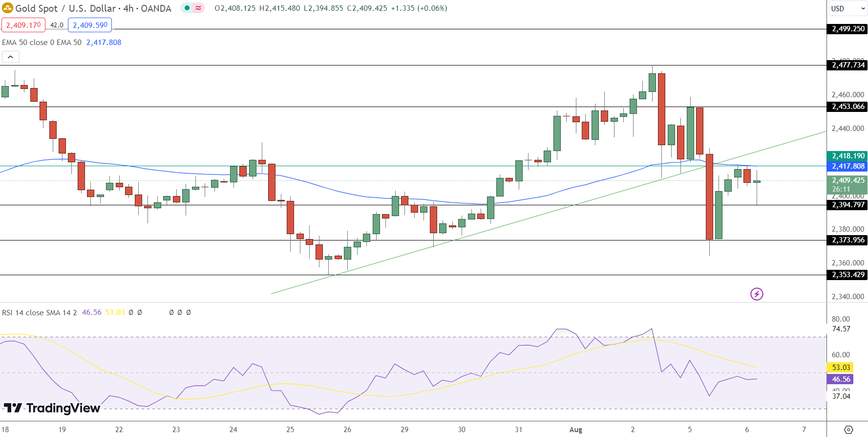Click red sell price 2,409.170
Screen dimensions: 868x437
(23, 25)
